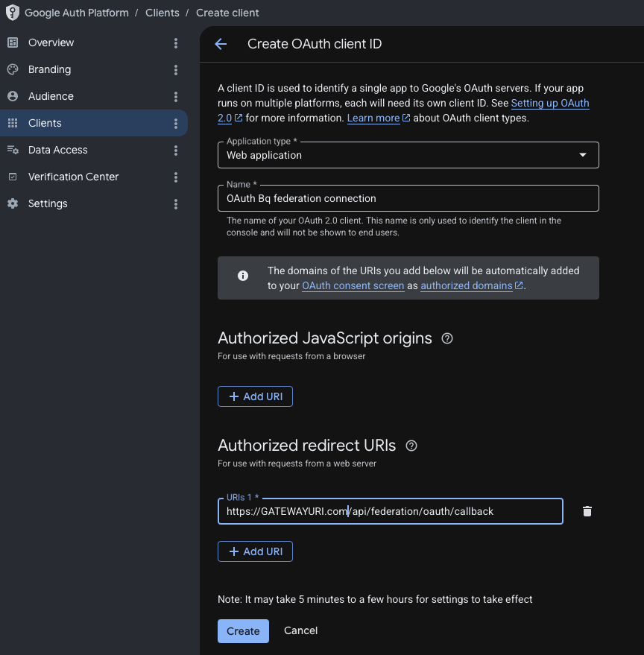Open the Audience three-dot options menu
This screenshot has width=644, height=655.
[176, 96]
